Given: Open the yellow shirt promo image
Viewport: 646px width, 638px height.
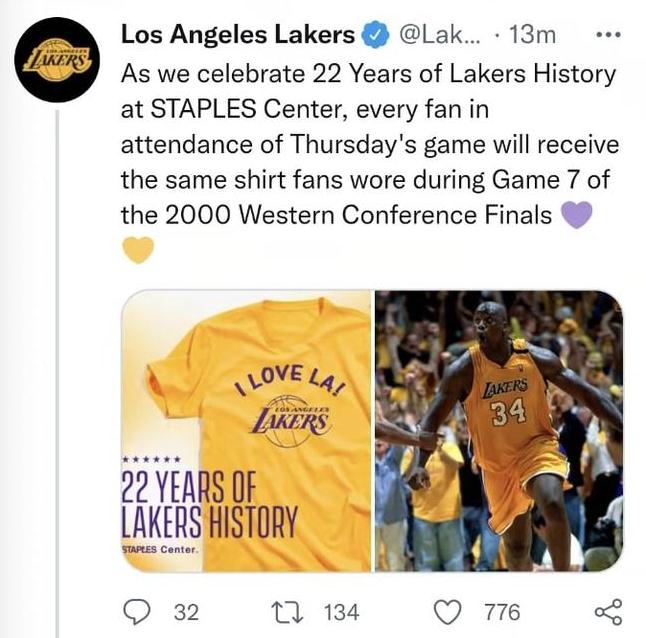Looking at the screenshot, I should tap(246, 431).
